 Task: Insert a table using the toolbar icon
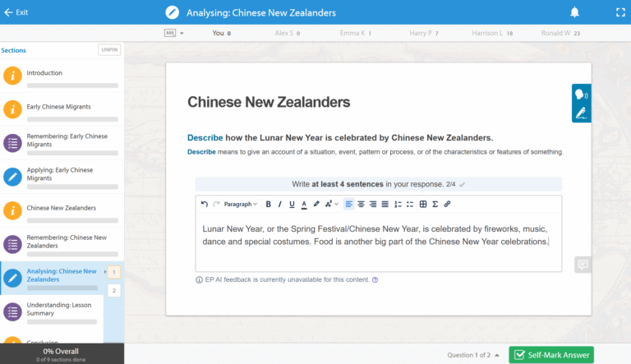pos(423,204)
